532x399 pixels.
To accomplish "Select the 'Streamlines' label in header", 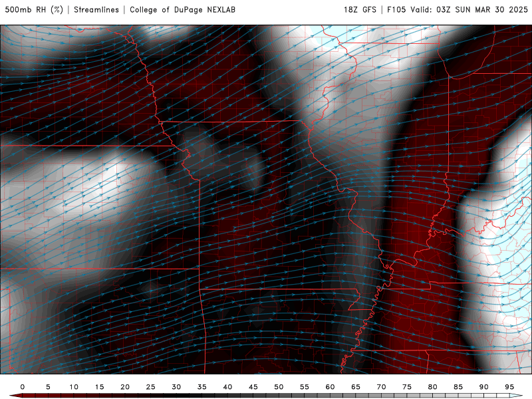I will 96,9.
